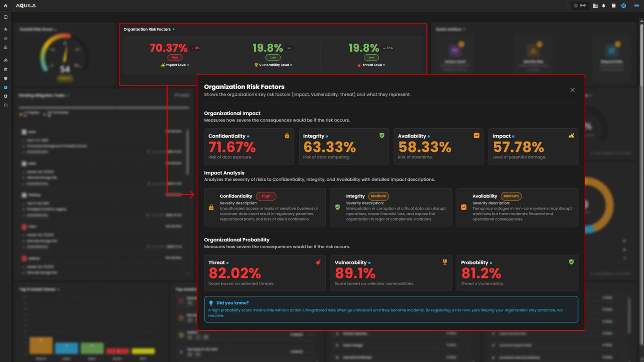Click the organization building icon in header
The image size is (644, 362).
coord(595,6)
